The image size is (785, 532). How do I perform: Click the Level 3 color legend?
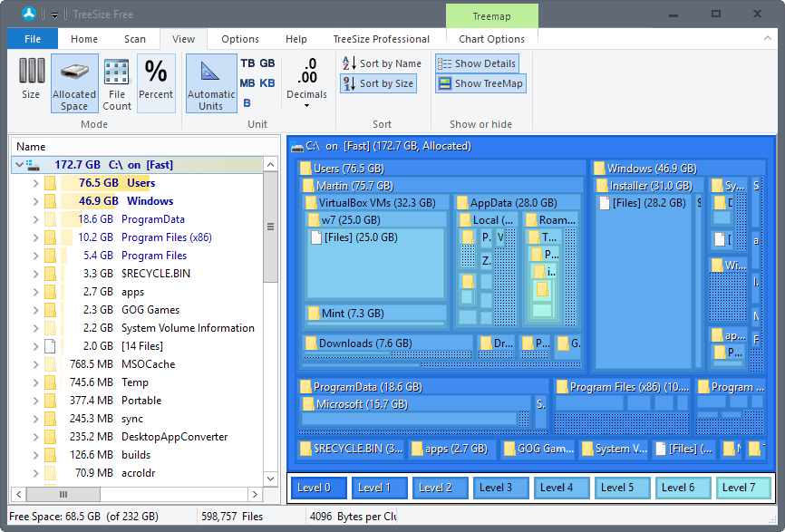(x=496, y=488)
